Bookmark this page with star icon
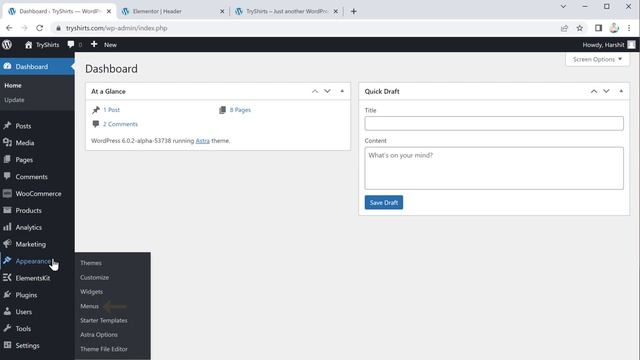This screenshot has height=360, width=640. pyautogui.click(x=580, y=28)
